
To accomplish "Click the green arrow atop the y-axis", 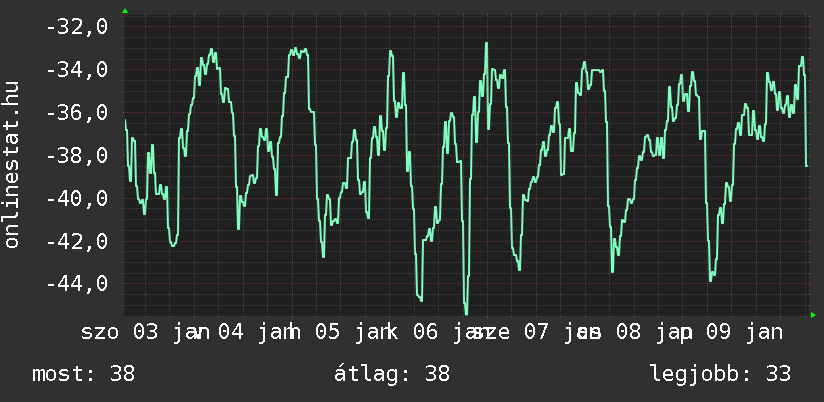I will coord(125,11).
